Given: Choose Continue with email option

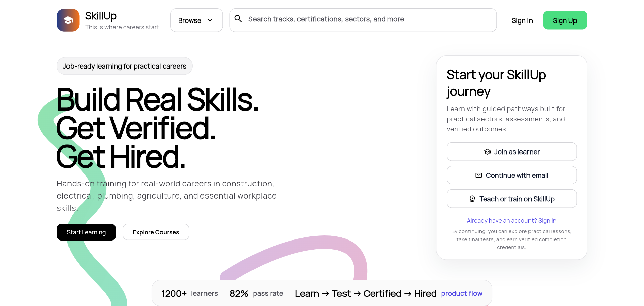Looking at the screenshot, I should click(511, 175).
